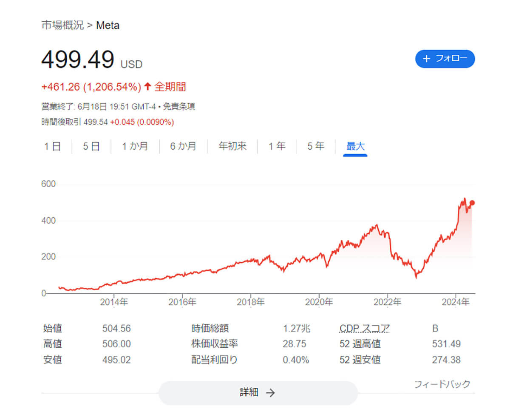Viewport: 510px width, 420px height.
Task: Click the Meta breadcrumb text
Action: (108, 26)
